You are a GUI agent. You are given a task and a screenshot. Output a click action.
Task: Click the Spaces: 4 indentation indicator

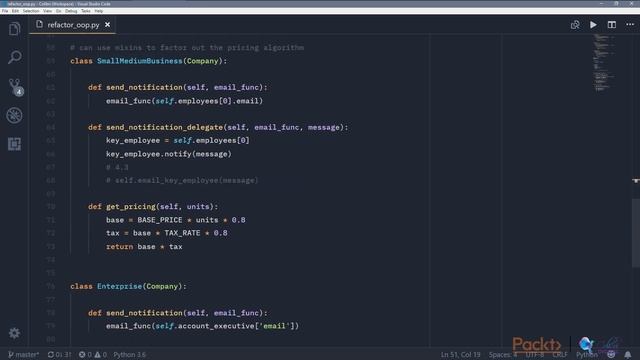(503, 355)
